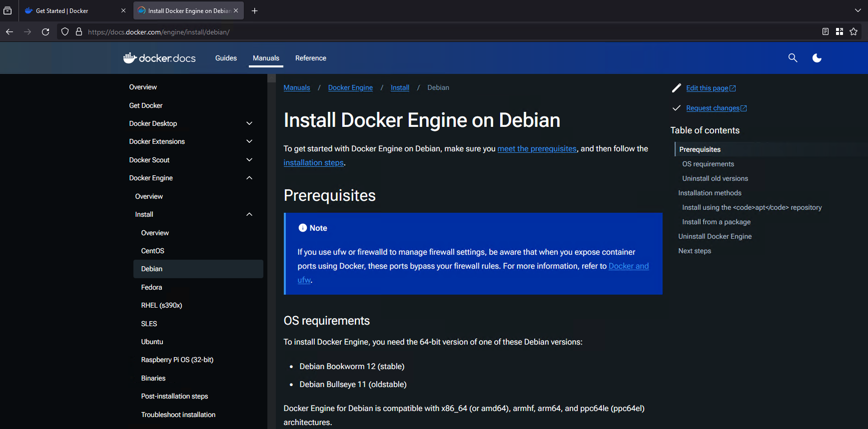This screenshot has height=429, width=868.
Task: Bookmark this page with the star icon
Action: 854,31
